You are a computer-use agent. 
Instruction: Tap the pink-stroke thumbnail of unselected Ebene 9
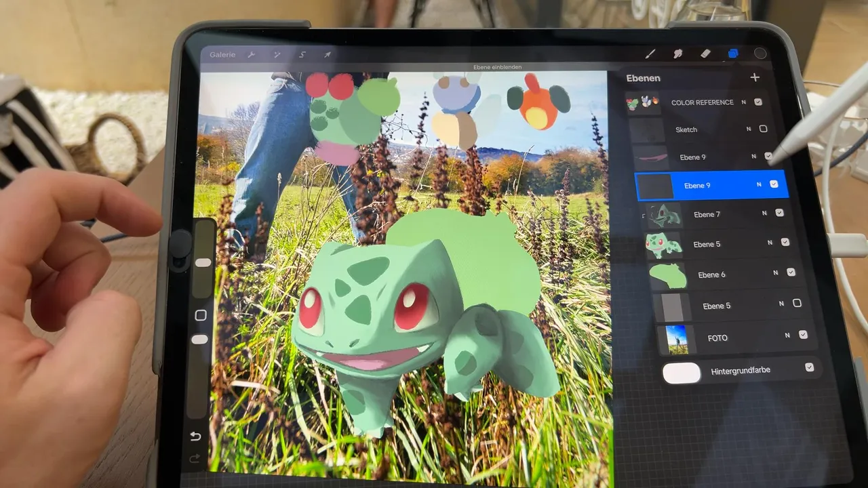point(650,158)
